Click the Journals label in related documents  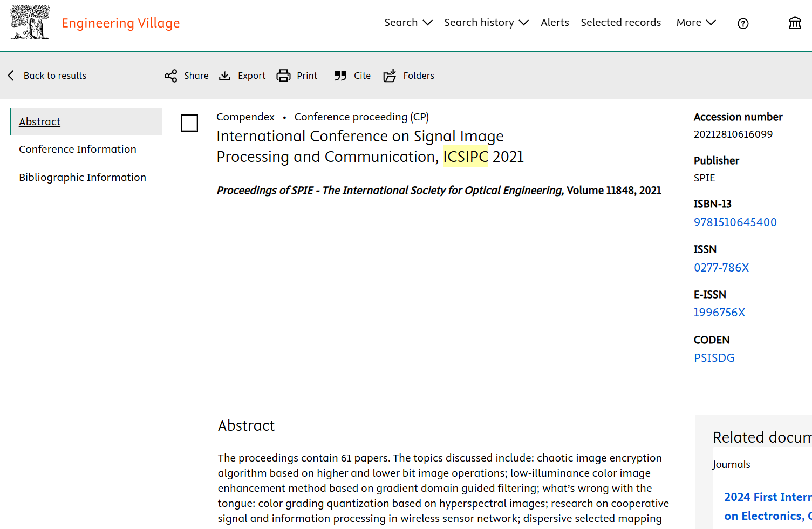(x=731, y=465)
